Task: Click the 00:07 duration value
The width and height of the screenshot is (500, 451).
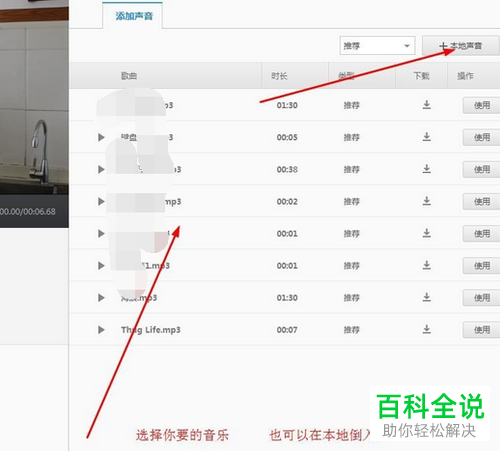Action: point(287,330)
